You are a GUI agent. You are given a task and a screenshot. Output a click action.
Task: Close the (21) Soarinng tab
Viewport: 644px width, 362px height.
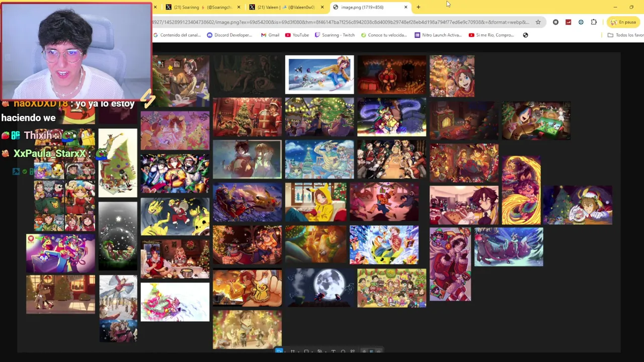pos(238,7)
